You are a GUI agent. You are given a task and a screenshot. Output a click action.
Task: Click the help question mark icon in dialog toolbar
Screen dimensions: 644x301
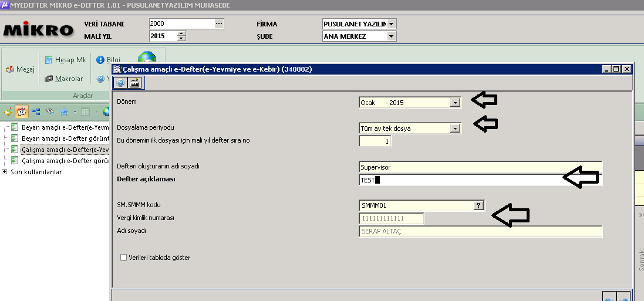(120, 83)
